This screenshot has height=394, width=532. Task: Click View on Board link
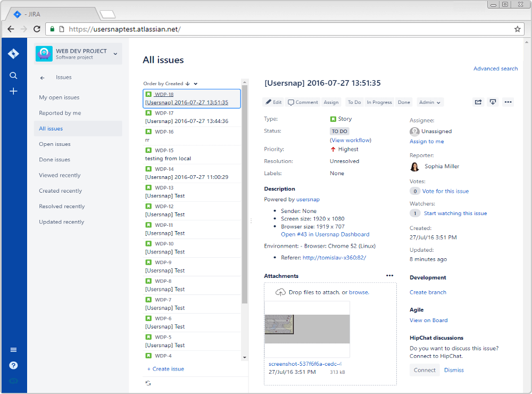428,321
